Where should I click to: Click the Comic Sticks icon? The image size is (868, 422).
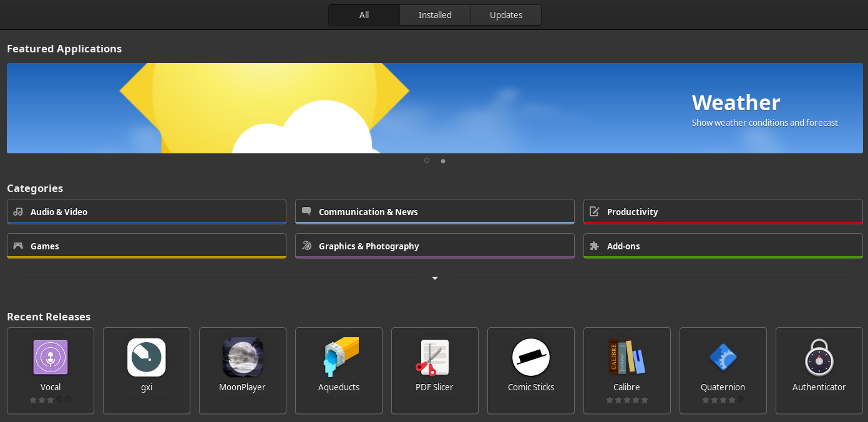click(531, 357)
